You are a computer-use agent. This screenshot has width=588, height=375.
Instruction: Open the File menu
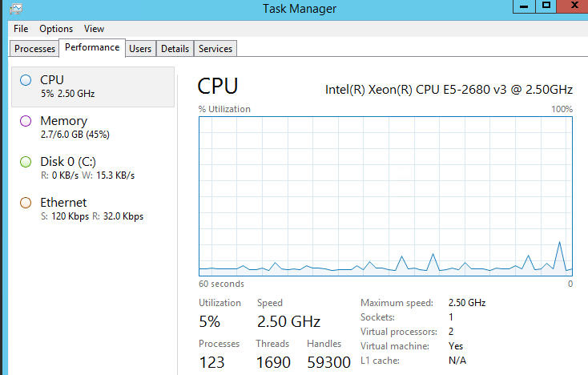21,29
